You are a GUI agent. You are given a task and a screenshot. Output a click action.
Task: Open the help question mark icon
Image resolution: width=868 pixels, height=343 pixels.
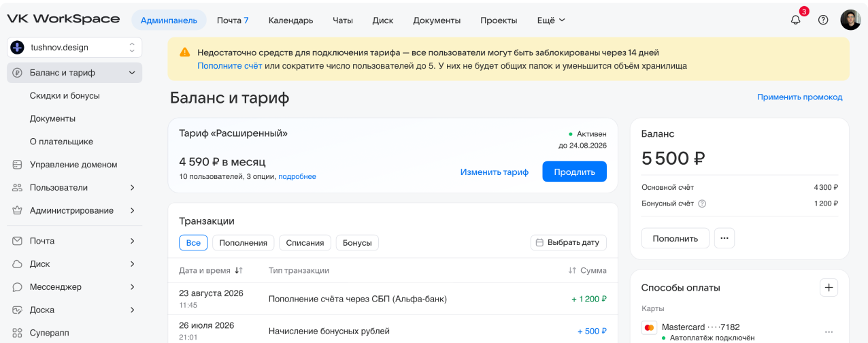click(823, 20)
